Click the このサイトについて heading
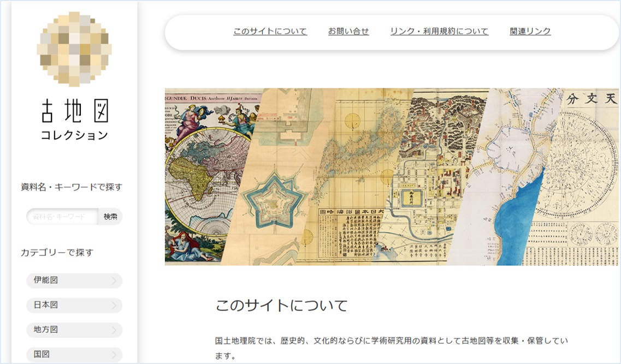Screen dimensions: 621x364 pyautogui.click(x=282, y=306)
